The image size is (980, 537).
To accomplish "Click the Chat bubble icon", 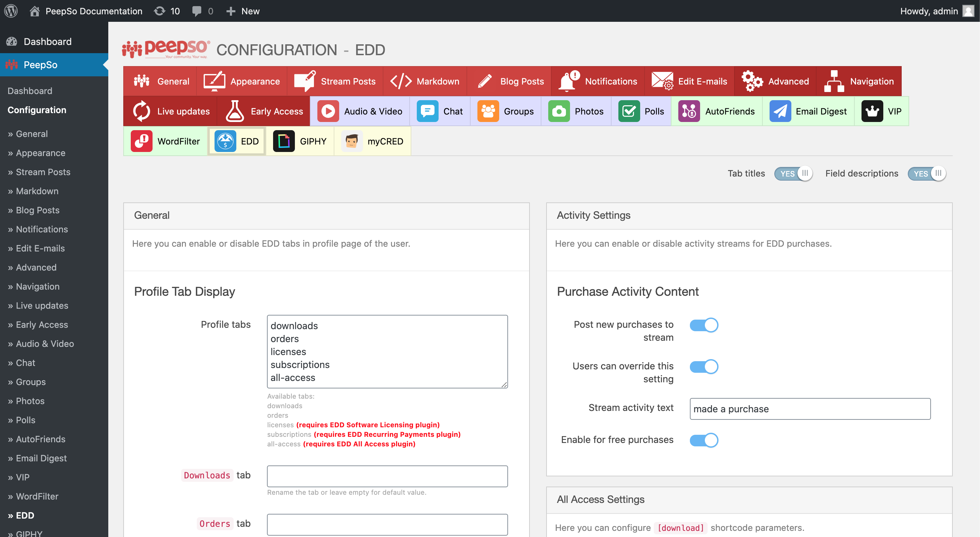I will click(x=427, y=111).
